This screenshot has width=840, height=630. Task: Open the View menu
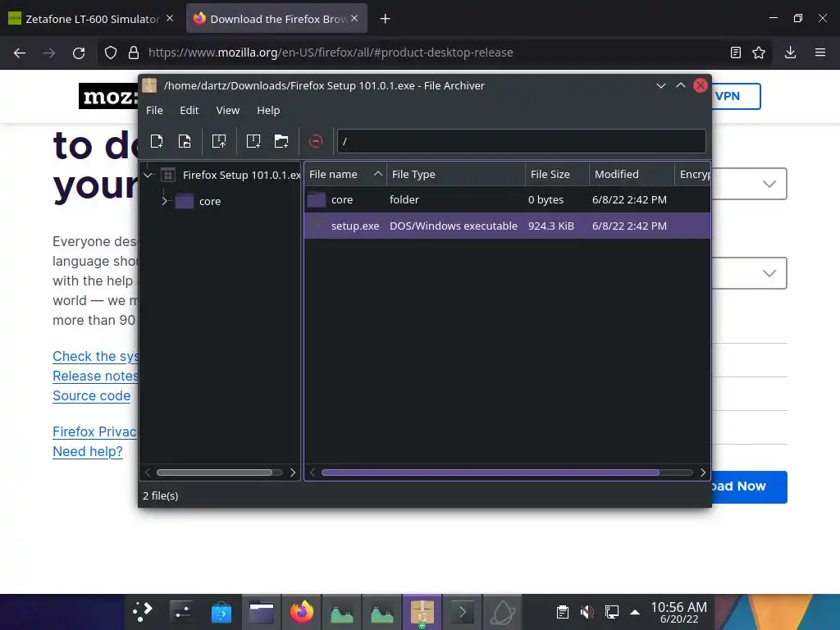(228, 111)
